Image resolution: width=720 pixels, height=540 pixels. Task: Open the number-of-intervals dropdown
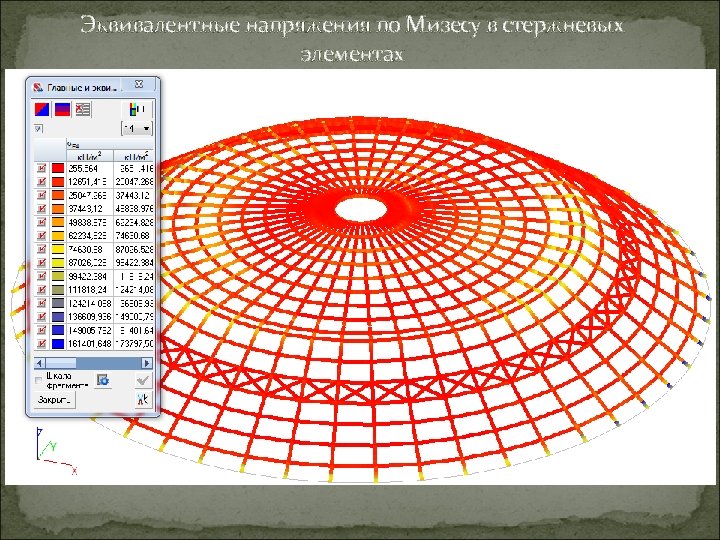point(137,129)
